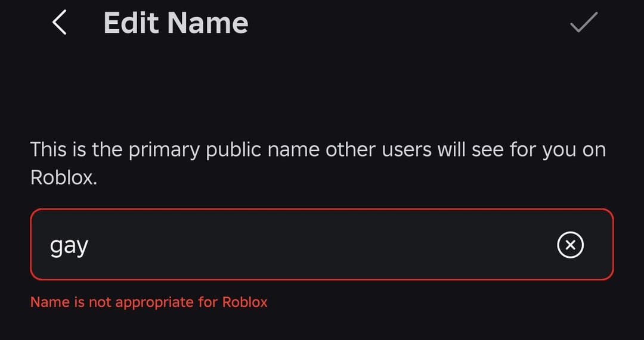This screenshot has height=340, width=644.
Task: Return to the previous screen with the header arrow
Action: click(59, 23)
